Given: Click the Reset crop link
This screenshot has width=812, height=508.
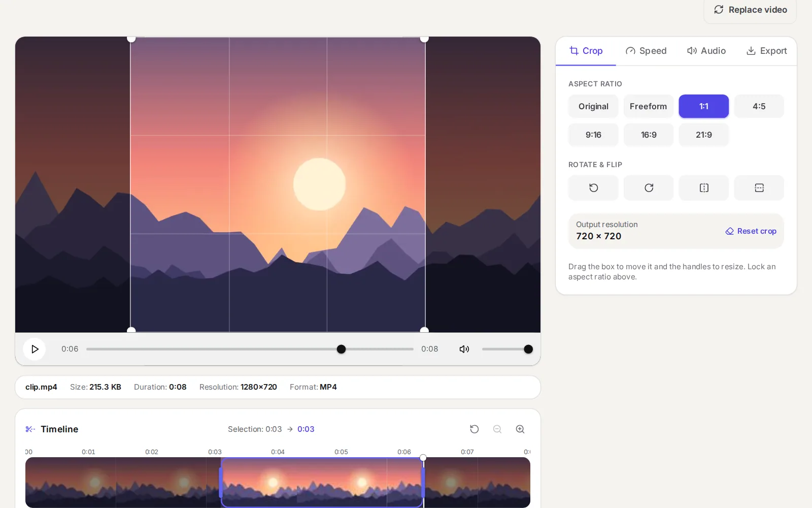Looking at the screenshot, I should [751, 231].
